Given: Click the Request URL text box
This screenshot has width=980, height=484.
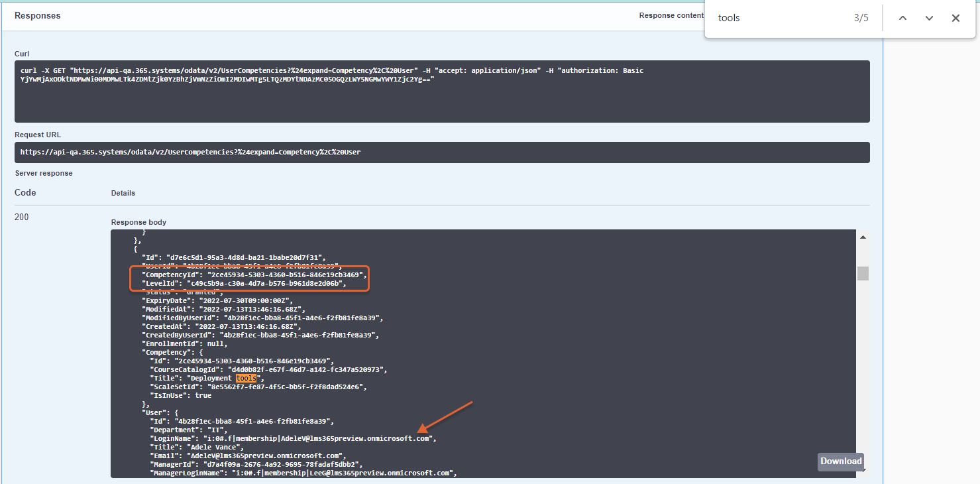Looking at the screenshot, I should coord(441,152).
